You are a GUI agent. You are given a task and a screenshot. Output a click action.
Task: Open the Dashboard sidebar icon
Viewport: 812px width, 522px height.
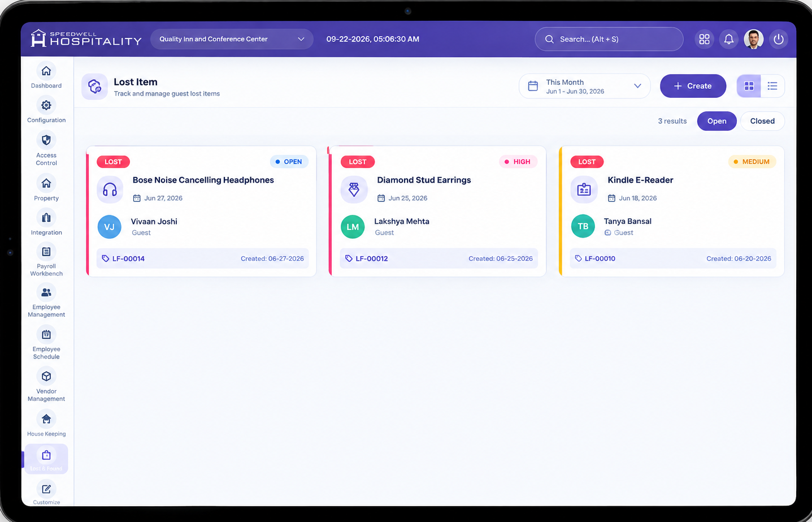(46, 71)
